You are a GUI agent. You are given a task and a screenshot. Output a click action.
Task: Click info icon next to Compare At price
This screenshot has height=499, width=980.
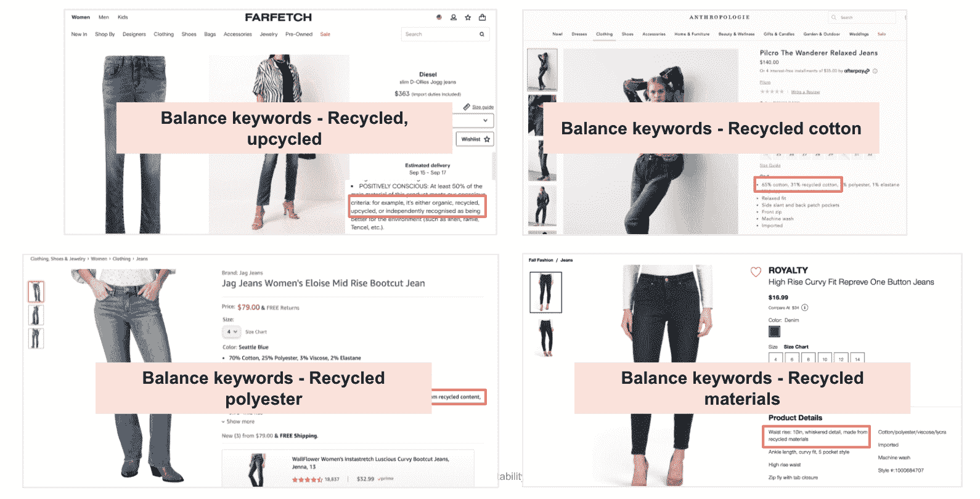pyautogui.click(x=805, y=307)
